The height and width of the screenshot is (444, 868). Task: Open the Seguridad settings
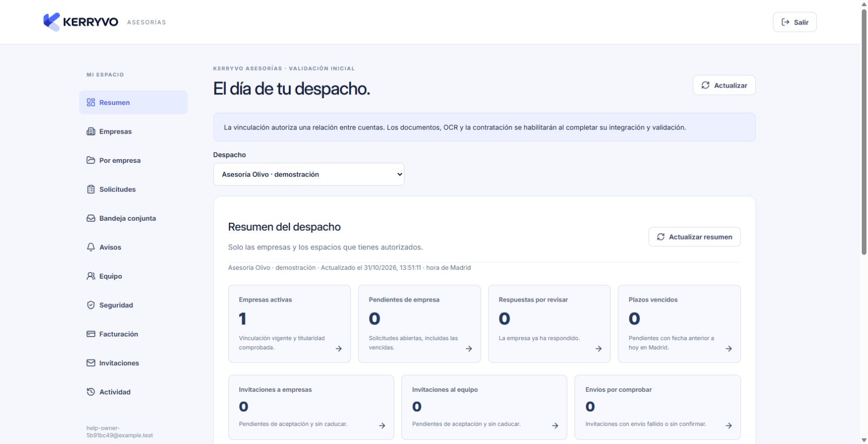tap(133, 305)
